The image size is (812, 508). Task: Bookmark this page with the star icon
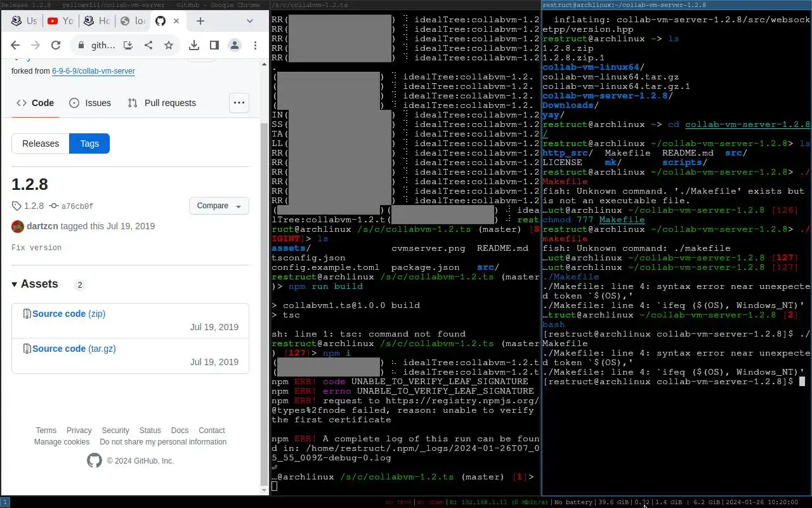tap(169, 45)
